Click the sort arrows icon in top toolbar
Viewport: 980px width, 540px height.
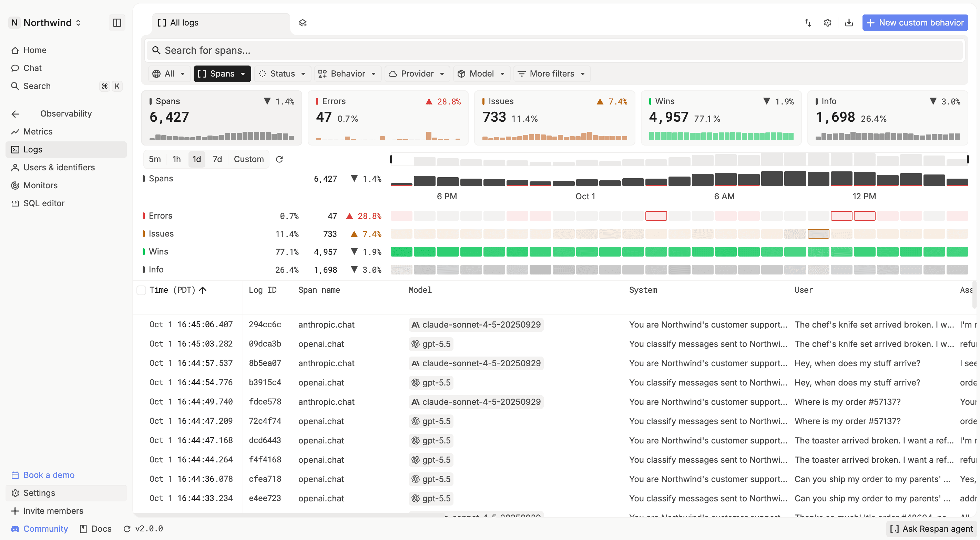pyautogui.click(x=808, y=23)
